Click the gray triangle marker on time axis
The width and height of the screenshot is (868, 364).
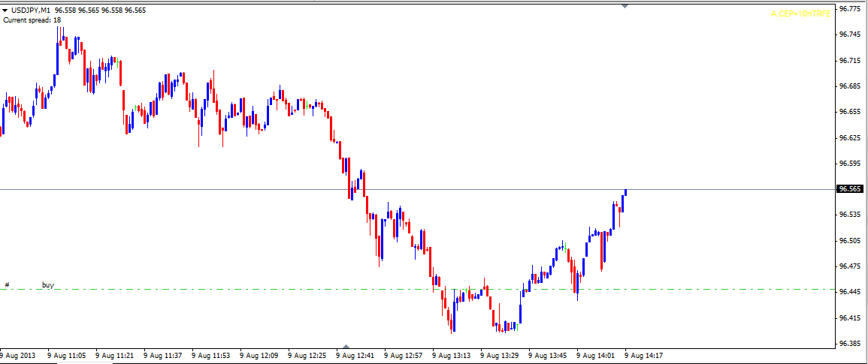pos(346,347)
